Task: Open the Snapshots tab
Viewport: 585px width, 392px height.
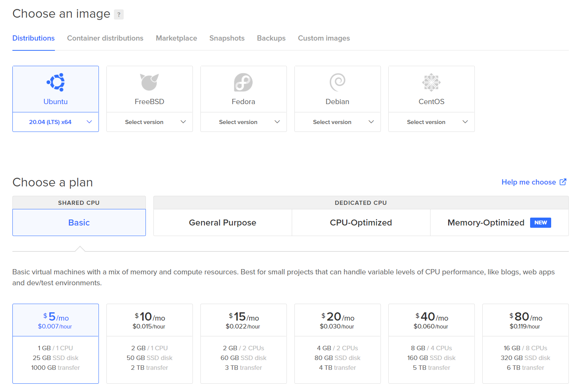Action: tap(227, 38)
